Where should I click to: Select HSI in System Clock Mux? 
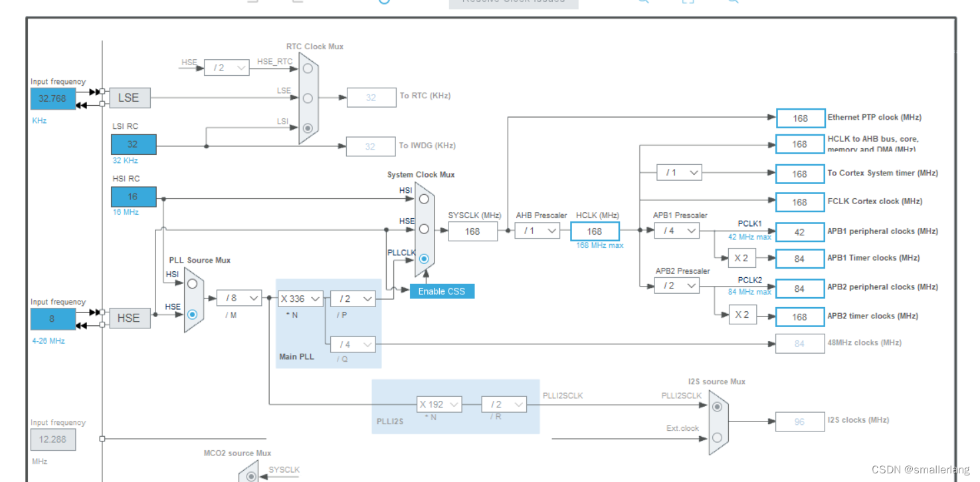[424, 198]
